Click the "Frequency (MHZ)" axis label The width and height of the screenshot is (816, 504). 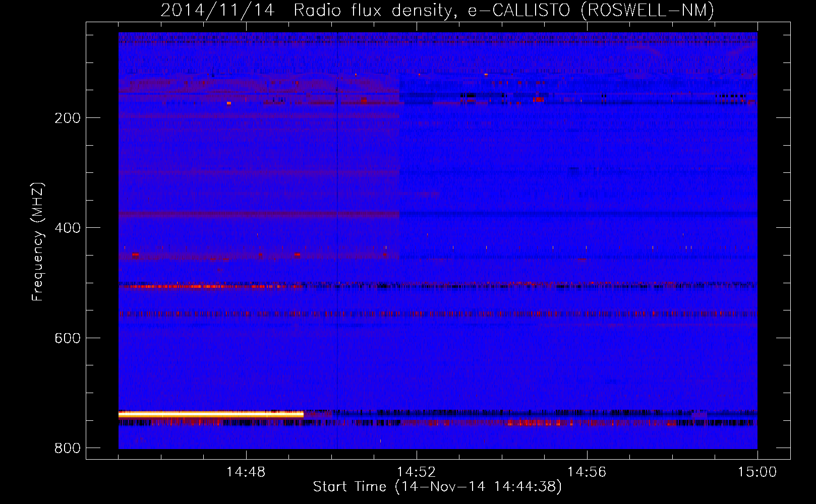pyautogui.click(x=37, y=242)
